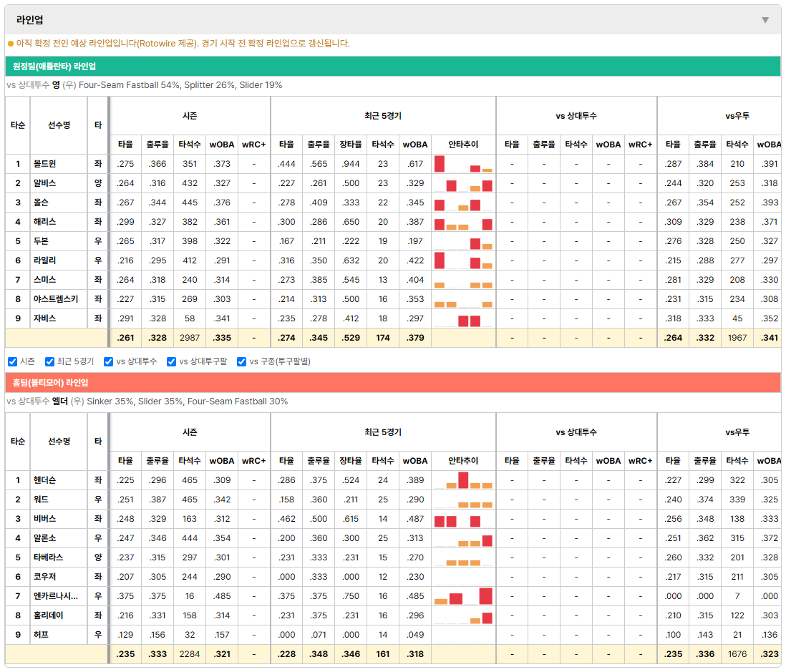Screen dimensions: 786x672
Task: Toggle the 최근 5경기 checkbox
Action: (49, 362)
